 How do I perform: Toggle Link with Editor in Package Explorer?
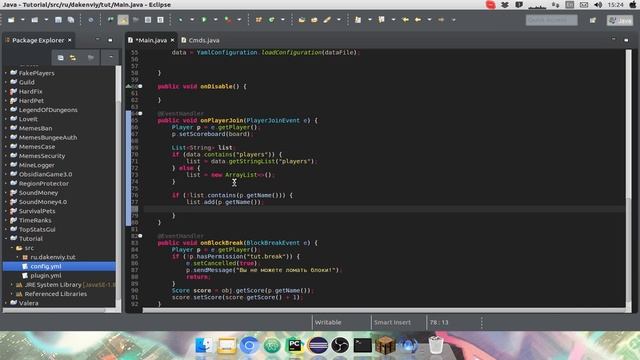73,58
